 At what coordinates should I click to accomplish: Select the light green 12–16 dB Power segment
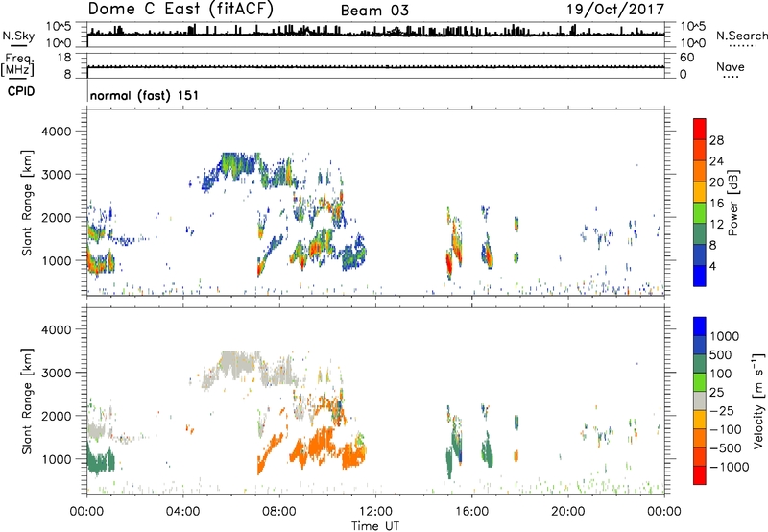coord(700,213)
